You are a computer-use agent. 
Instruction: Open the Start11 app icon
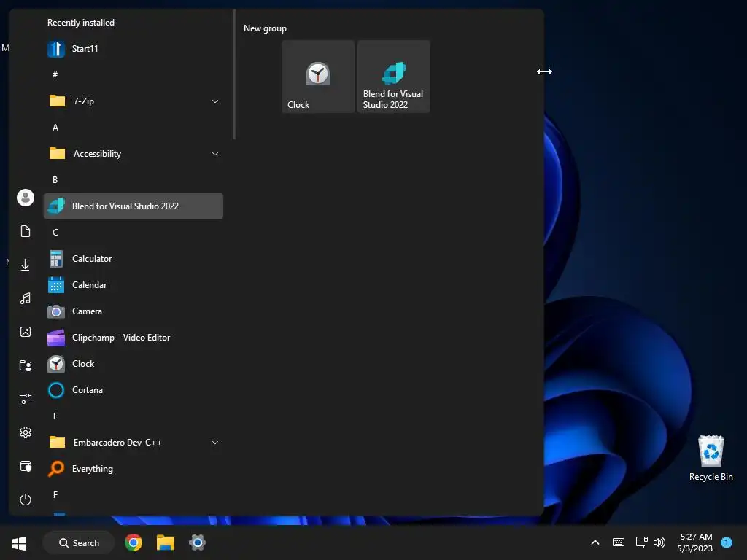pyautogui.click(x=56, y=49)
